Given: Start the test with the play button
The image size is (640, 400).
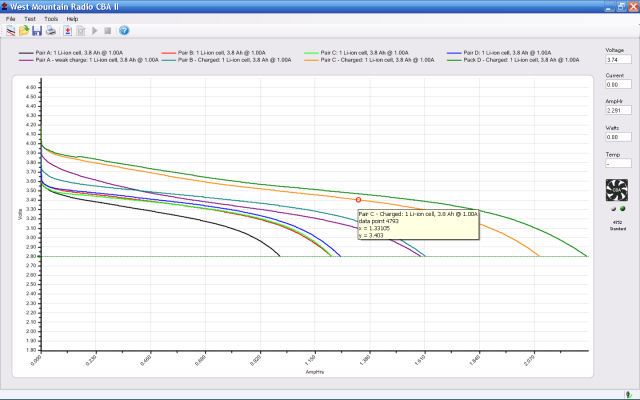Looking at the screenshot, I should point(95,31).
